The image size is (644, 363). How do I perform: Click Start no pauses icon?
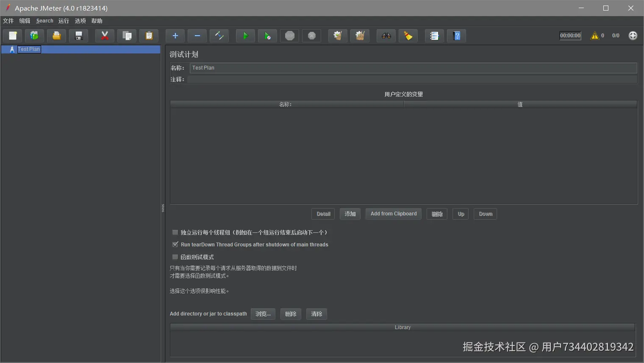pos(268,36)
